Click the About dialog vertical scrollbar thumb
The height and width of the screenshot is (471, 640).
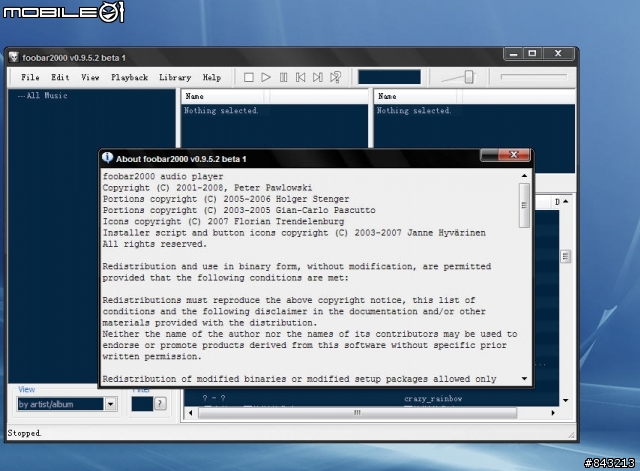click(x=524, y=205)
